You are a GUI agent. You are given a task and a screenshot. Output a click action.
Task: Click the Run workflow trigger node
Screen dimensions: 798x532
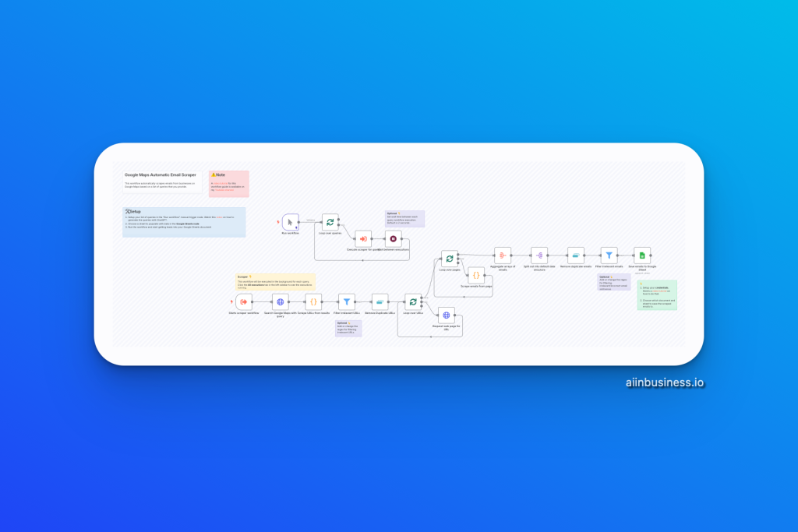[x=290, y=223]
